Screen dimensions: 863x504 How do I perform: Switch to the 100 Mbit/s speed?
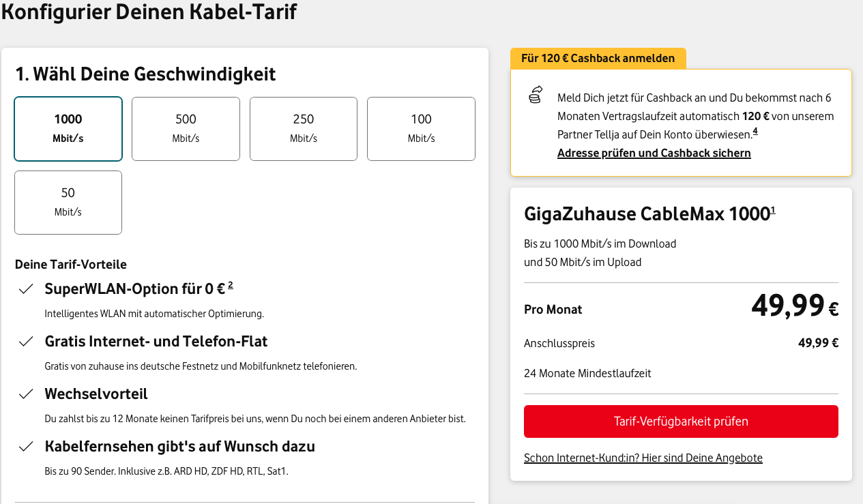[x=421, y=128]
